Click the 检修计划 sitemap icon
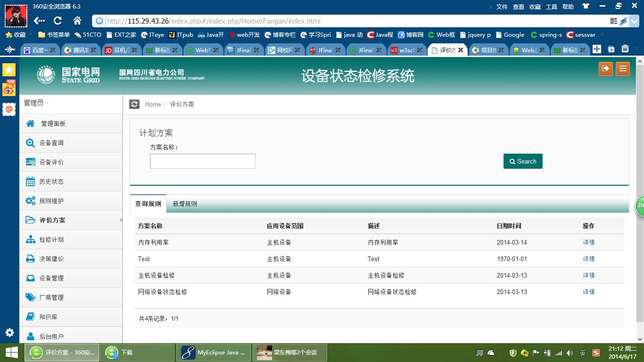Image resolution: width=644 pixels, height=362 pixels. [x=30, y=239]
